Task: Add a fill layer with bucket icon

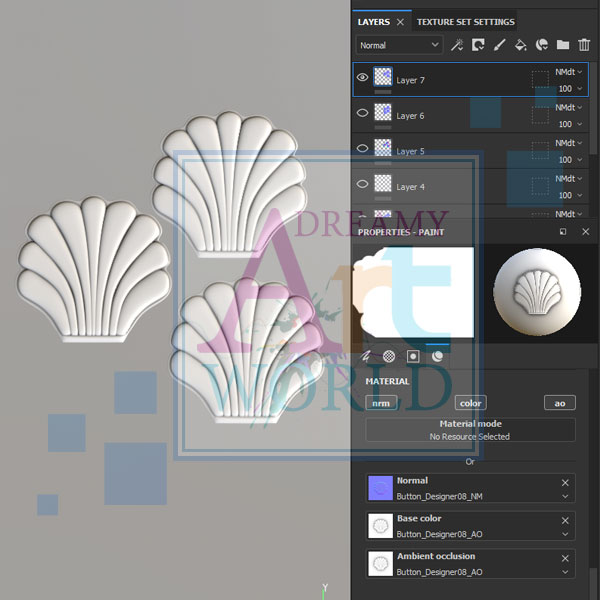Action: click(x=520, y=45)
